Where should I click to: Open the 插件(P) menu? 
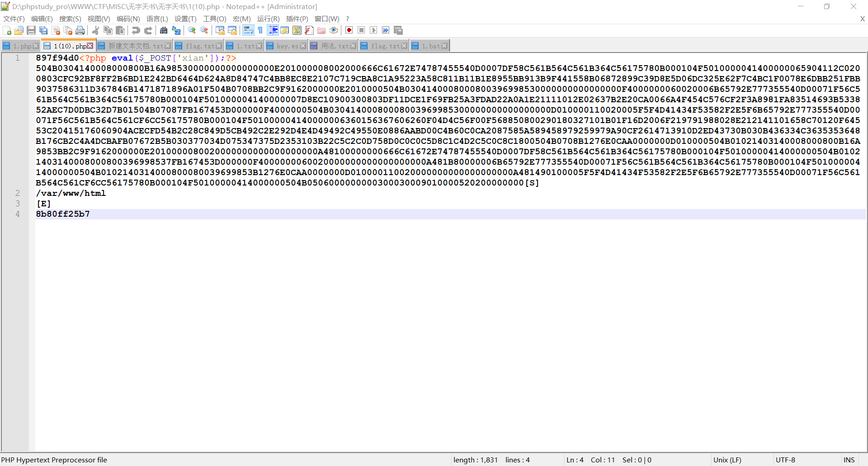click(x=297, y=19)
